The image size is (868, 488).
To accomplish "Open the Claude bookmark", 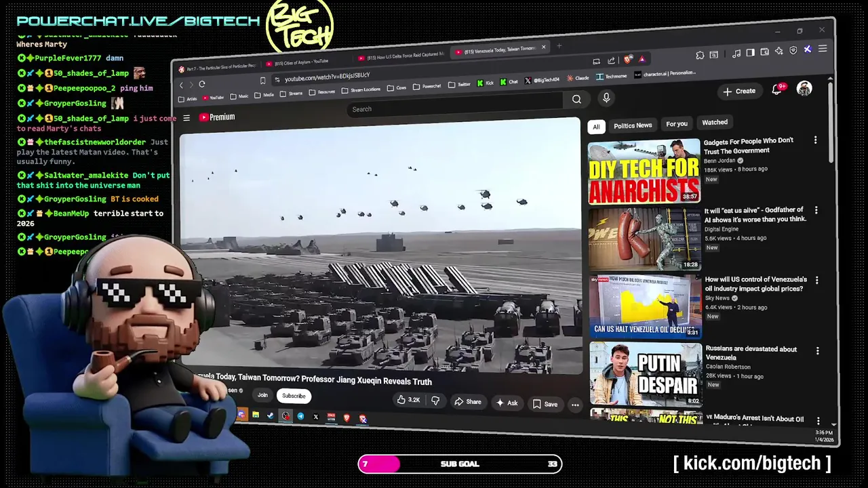I will [578, 78].
